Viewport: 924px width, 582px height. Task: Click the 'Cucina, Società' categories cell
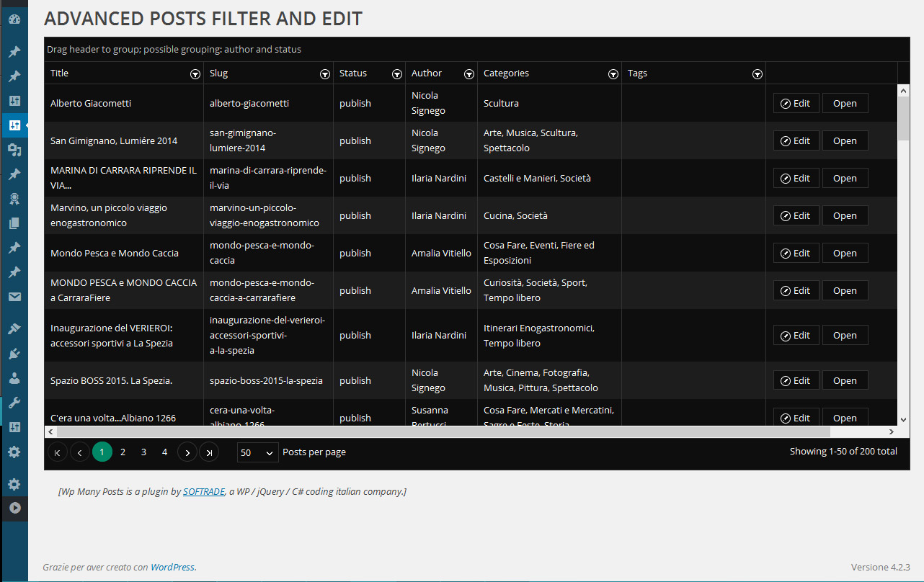pos(549,215)
